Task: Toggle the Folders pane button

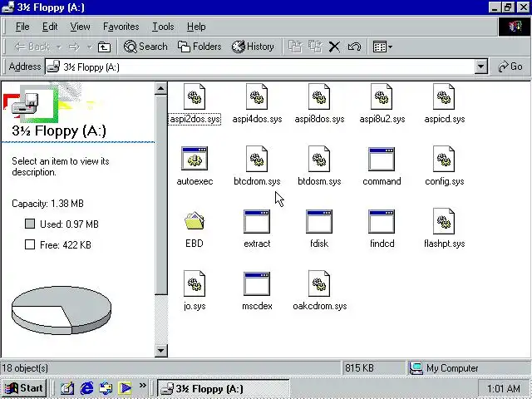Action: click(x=199, y=47)
